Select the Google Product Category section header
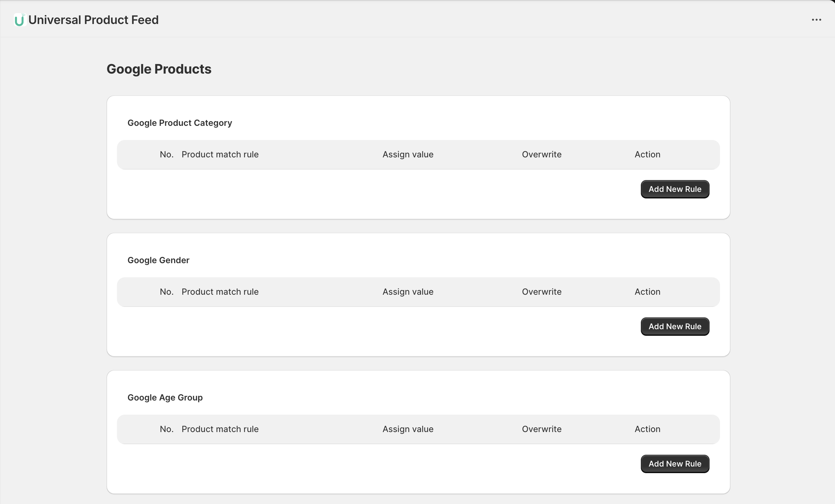This screenshot has width=835, height=504. point(179,123)
